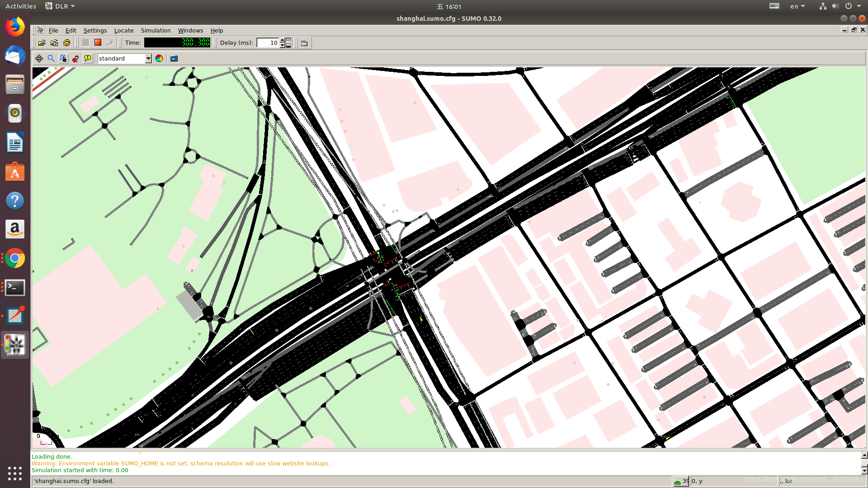Toggle the tooltips speech bubble button
This screenshot has width=868, height=488.
coord(88,59)
